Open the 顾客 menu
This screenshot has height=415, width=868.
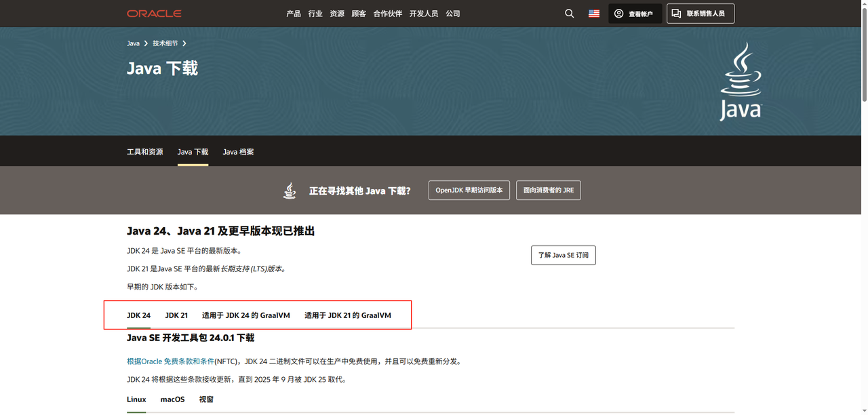pos(359,14)
